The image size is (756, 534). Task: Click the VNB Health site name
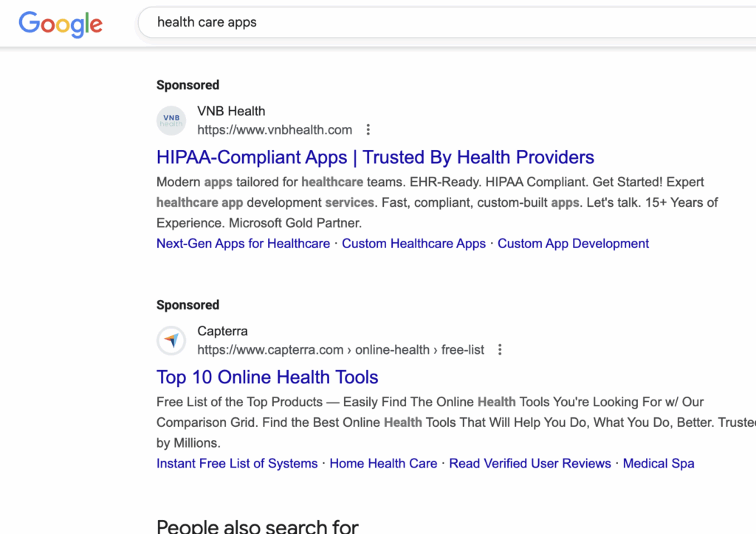[231, 112]
